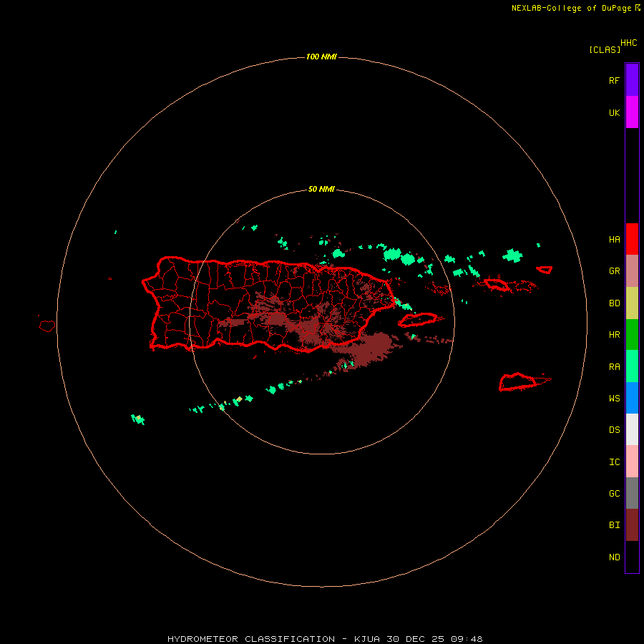Click the salmon GR legend swatch
This screenshot has height=644, width=644.
click(632, 271)
